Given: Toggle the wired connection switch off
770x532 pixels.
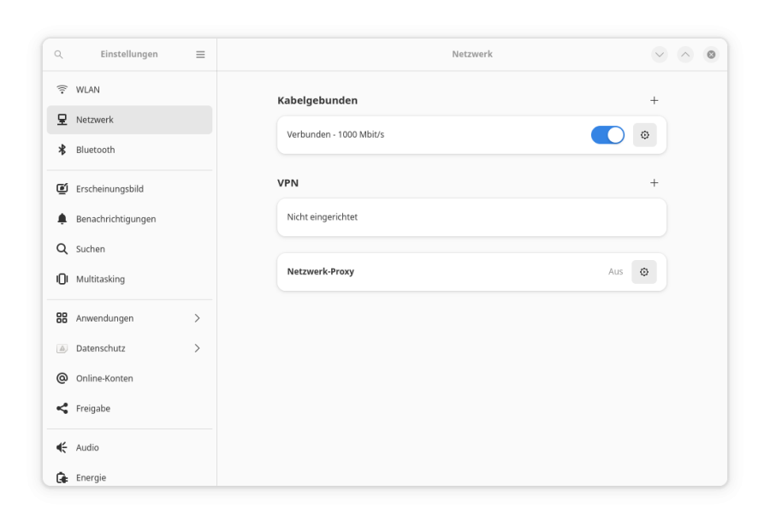Looking at the screenshot, I should pos(607,135).
